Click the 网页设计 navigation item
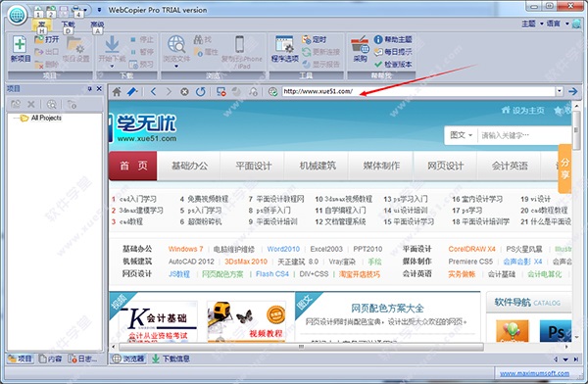The height and width of the screenshot is (384, 588). [446, 166]
